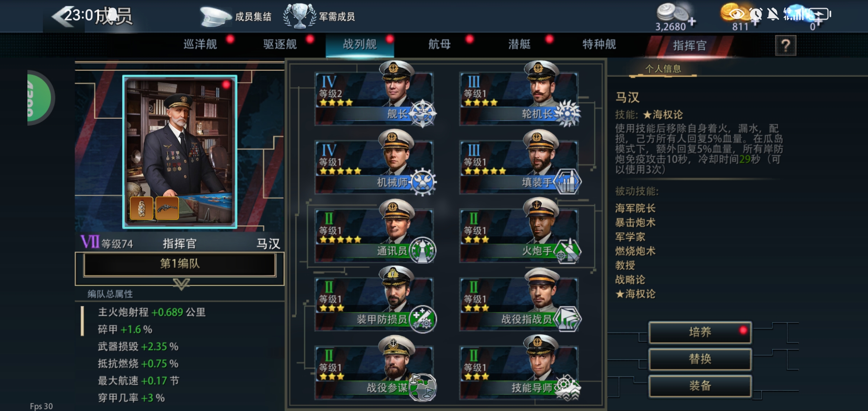
Task: Tap the back arrow icon
Action: (x=63, y=17)
